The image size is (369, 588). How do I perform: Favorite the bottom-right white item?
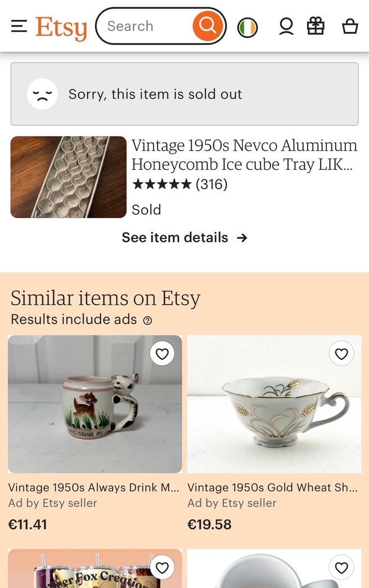(341, 568)
